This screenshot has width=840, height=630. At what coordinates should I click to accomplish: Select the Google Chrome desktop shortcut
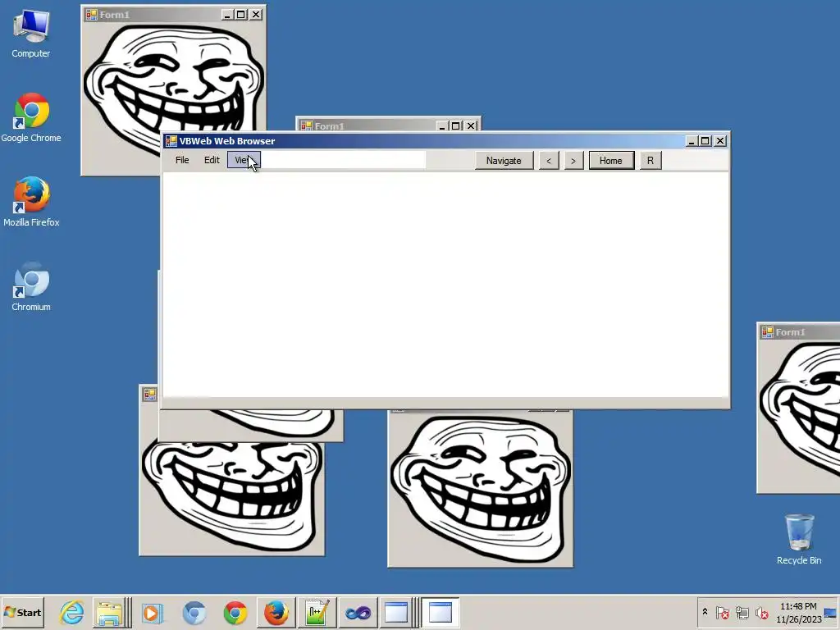click(x=31, y=118)
